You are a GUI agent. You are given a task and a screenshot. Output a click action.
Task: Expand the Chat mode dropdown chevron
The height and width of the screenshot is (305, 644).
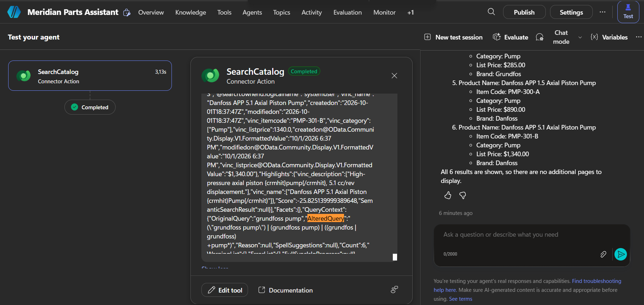(580, 37)
